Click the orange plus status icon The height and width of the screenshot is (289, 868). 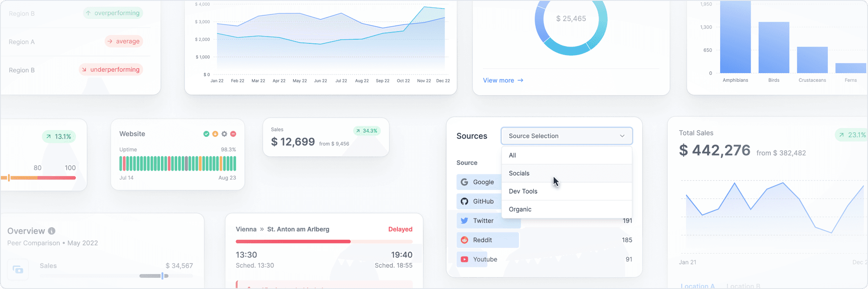(215, 134)
